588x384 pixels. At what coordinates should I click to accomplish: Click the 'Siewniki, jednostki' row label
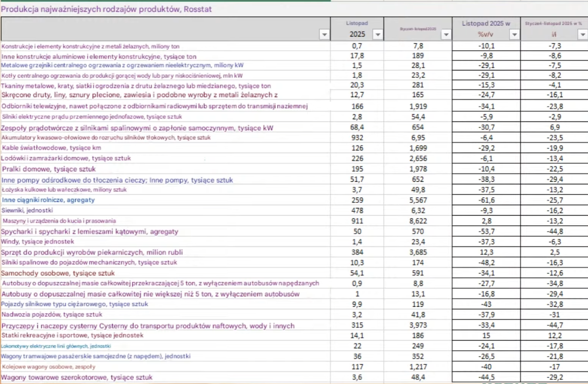pos(28,210)
